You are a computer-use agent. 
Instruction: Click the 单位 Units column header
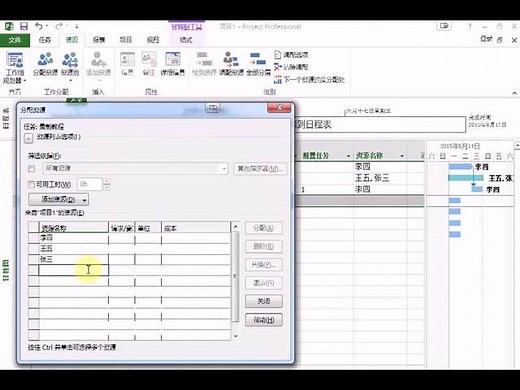[x=148, y=228]
